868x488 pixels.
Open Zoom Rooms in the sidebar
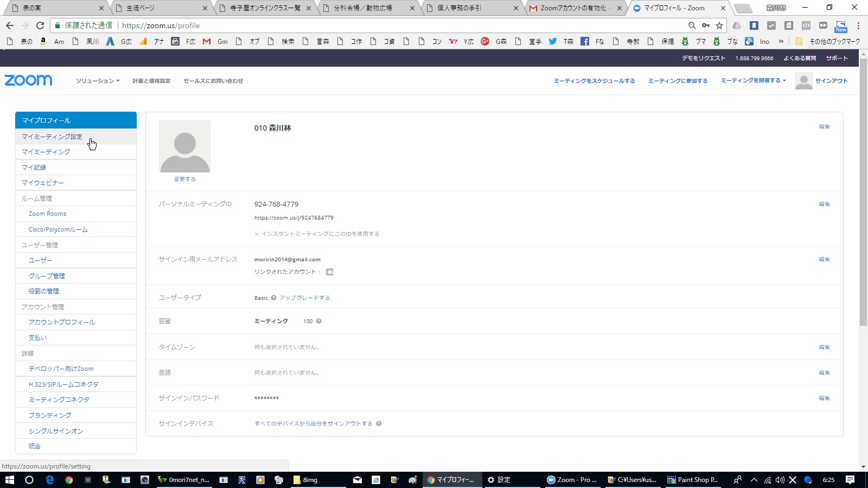pos(76,214)
